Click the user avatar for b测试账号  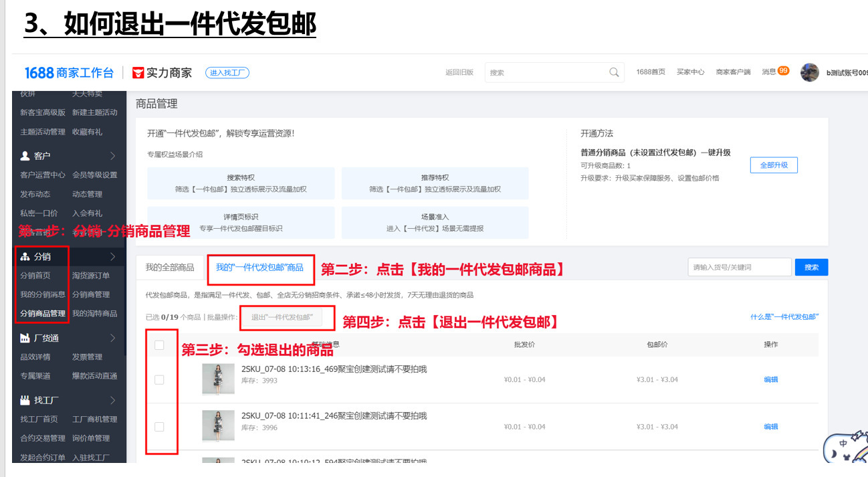click(809, 71)
